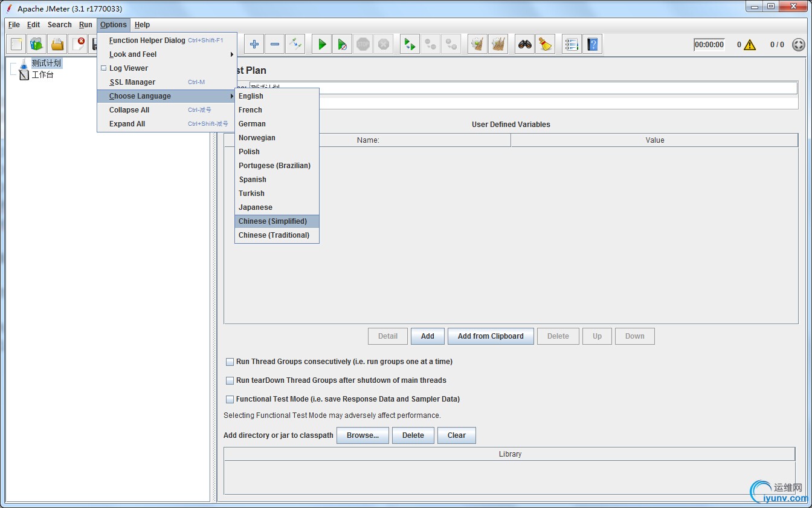Select Norwegian language
The width and height of the screenshot is (812, 508).
pyautogui.click(x=277, y=138)
